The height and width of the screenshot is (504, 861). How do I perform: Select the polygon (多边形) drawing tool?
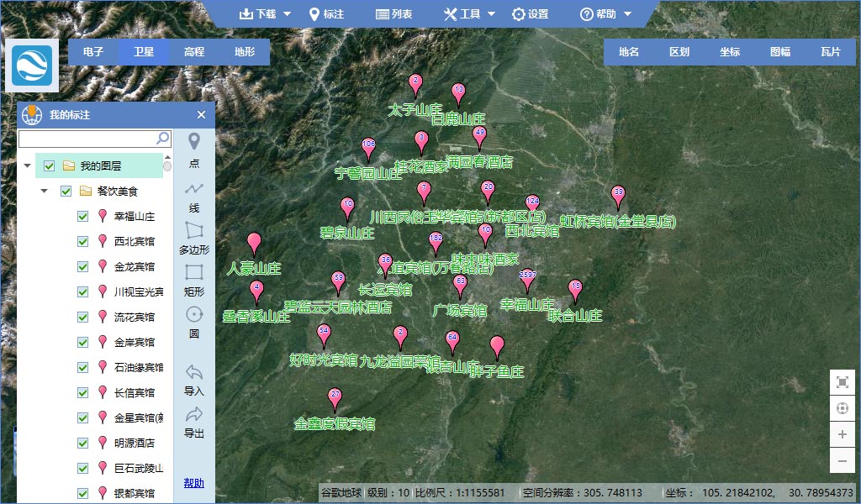[x=194, y=230]
